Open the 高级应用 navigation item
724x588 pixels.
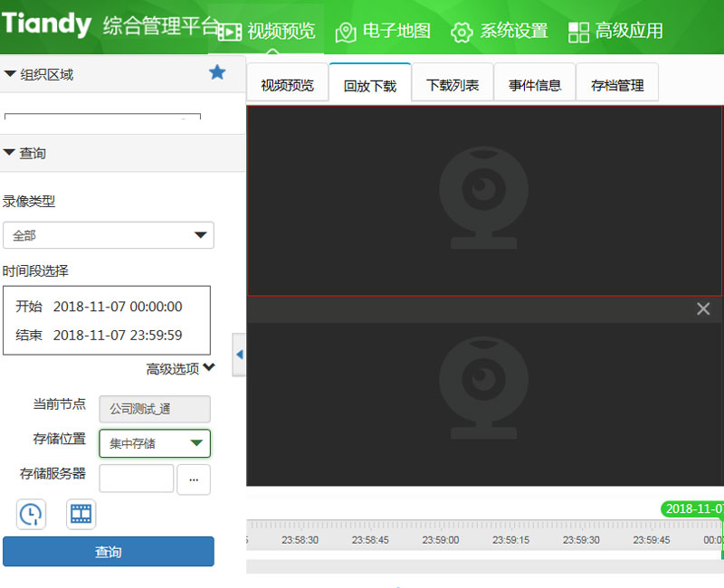pyautogui.click(x=615, y=31)
